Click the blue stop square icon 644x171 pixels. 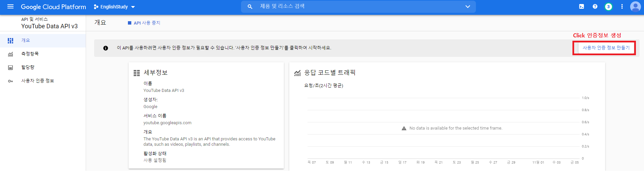[x=130, y=23]
